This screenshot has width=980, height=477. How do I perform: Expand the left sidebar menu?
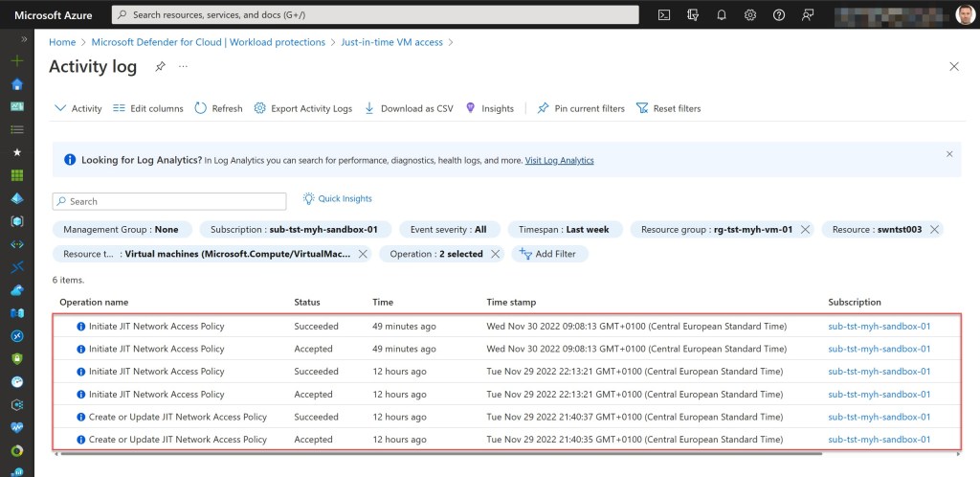(x=23, y=38)
